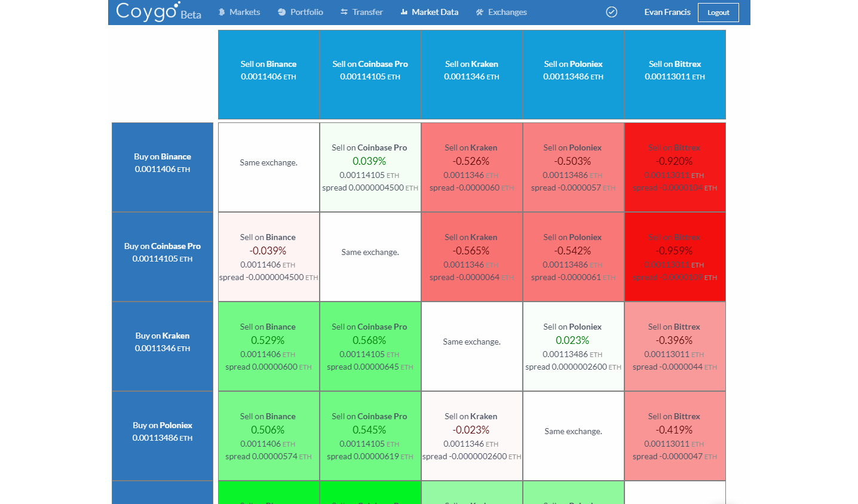Open Evan Francis user profile
Screen dimensions: 858x504
667,12
